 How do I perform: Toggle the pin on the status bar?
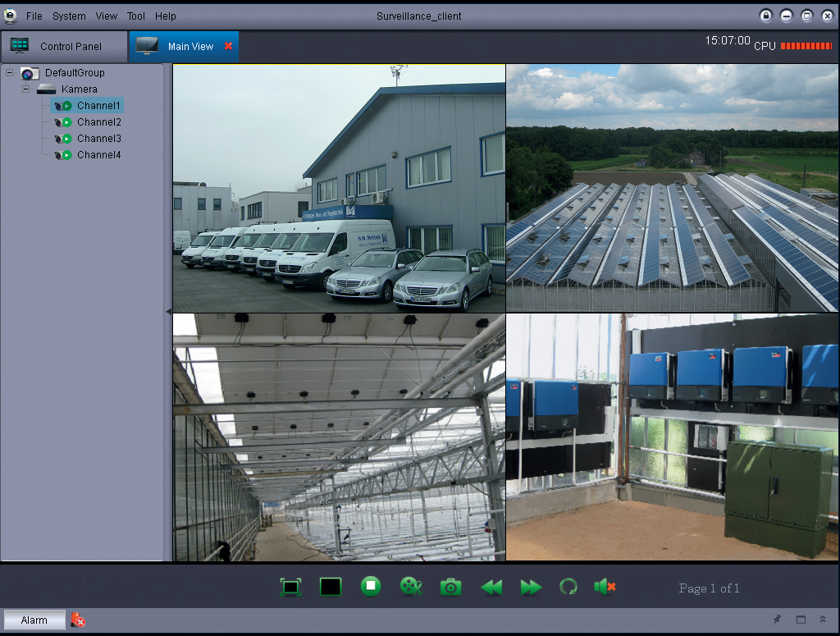point(777,620)
